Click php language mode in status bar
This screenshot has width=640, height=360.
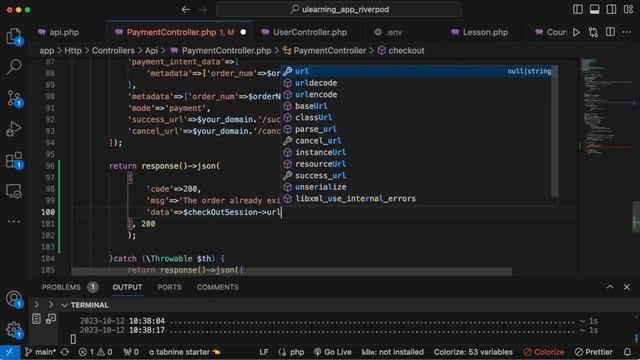[291, 352]
